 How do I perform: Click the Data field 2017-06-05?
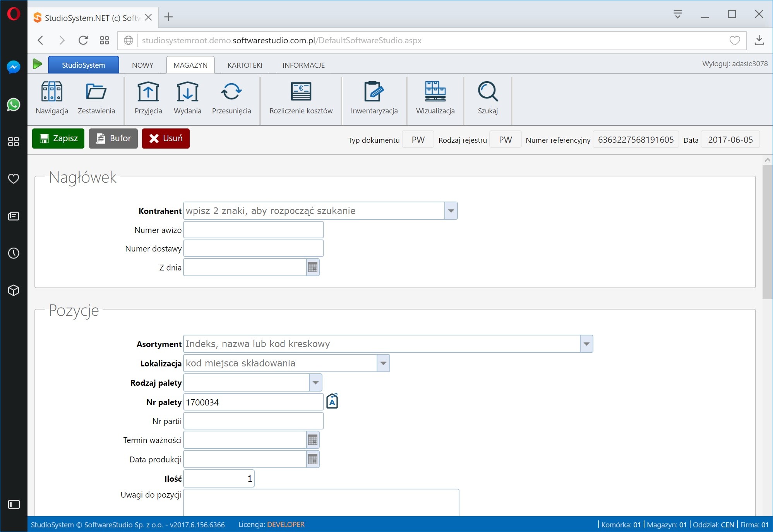click(730, 140)
